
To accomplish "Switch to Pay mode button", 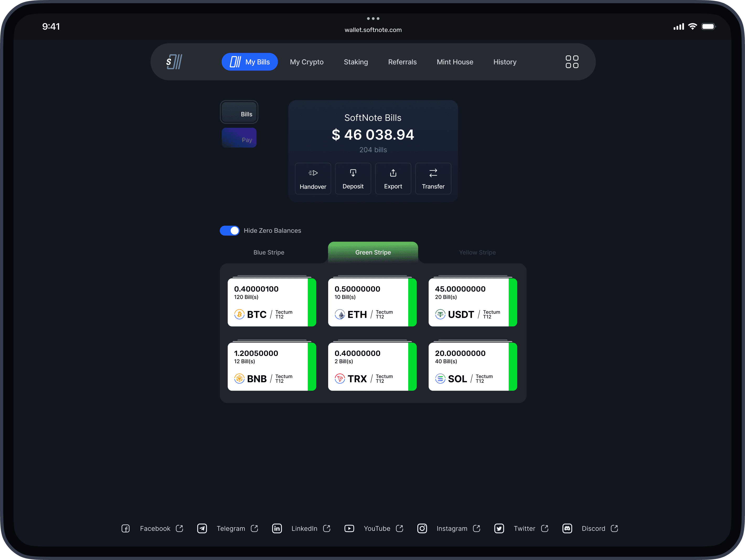I will [239, 138].
